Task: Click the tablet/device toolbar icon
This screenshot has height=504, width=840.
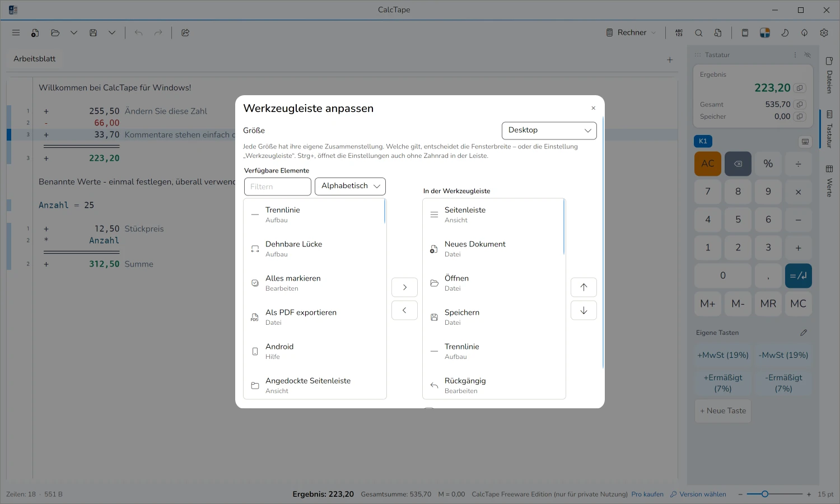Action: pyautogui.click(x=745, y=32)
